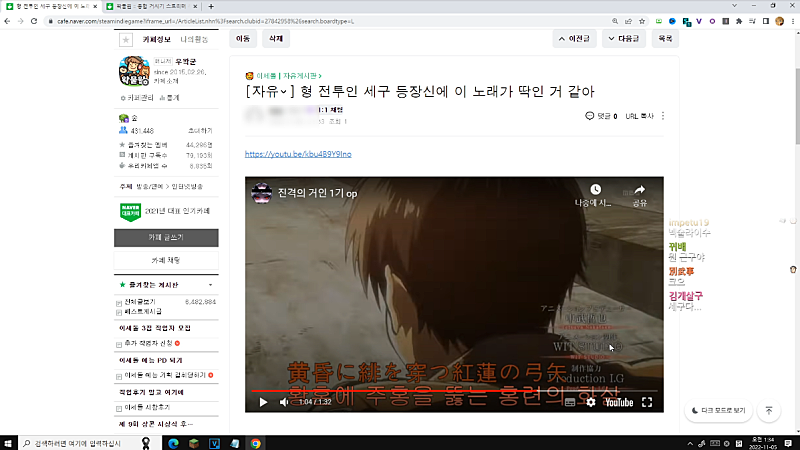The image size is (800, 450).
Task: Open Chrome extensions puzzle icon
Action: click(x=739, y=21)
